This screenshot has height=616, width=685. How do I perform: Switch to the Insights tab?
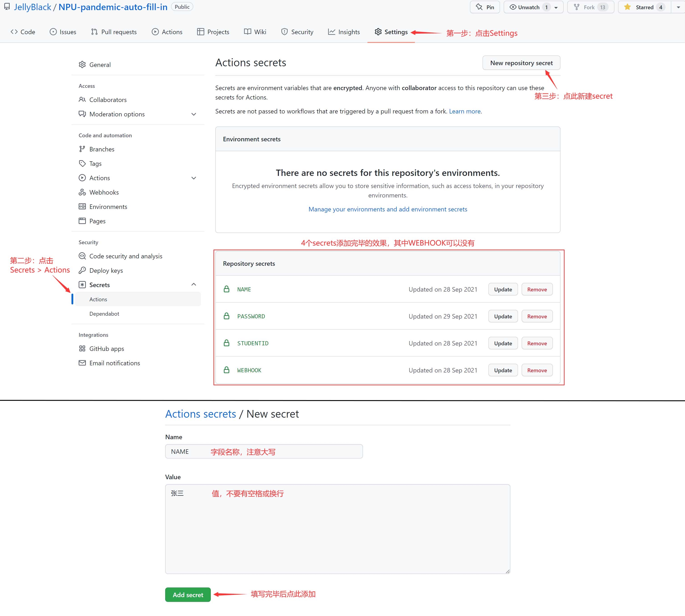click(344, 32)
